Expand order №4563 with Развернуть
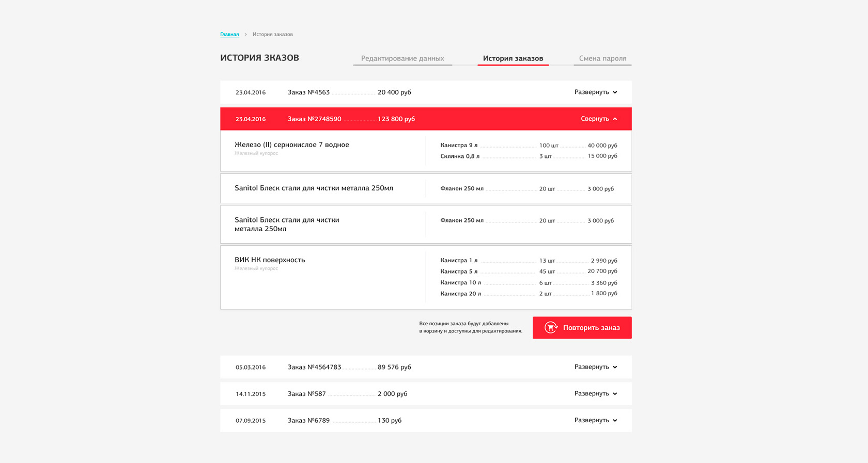 [596, 92]
